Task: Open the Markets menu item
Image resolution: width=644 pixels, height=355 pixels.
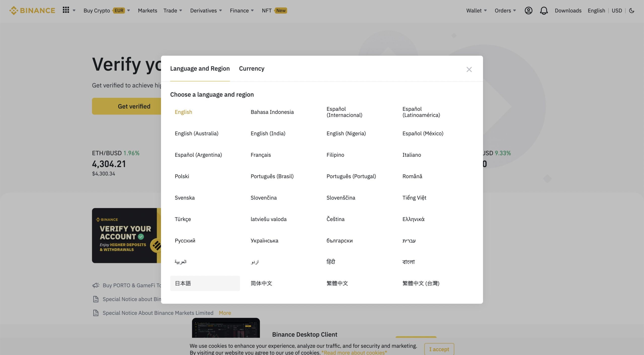Action: point(147,11)
